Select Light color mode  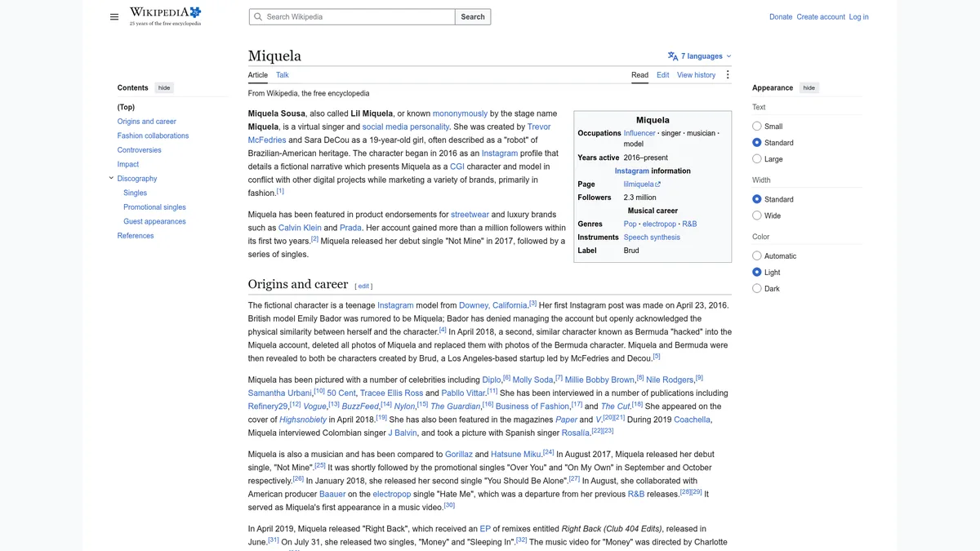point(757,273)
